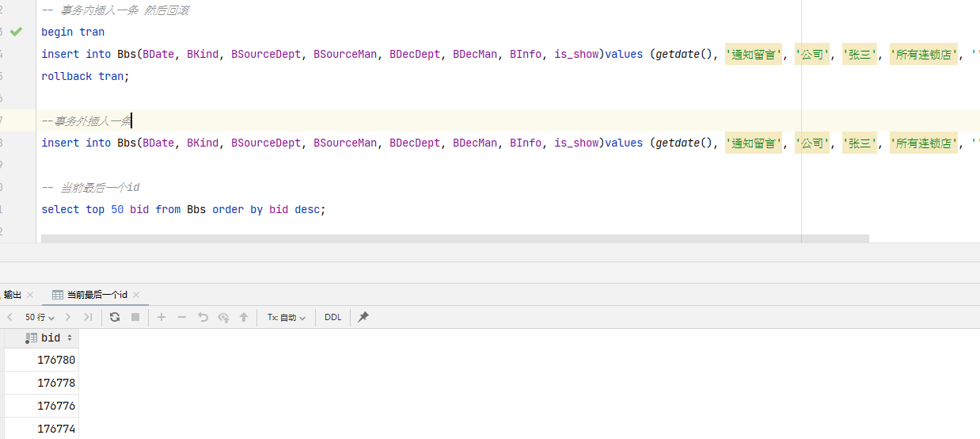Open the Tx 自动 transaction mode dropdown
This screenshot has width=980, height=439.
pyautogui.click(x=286, y=317)
